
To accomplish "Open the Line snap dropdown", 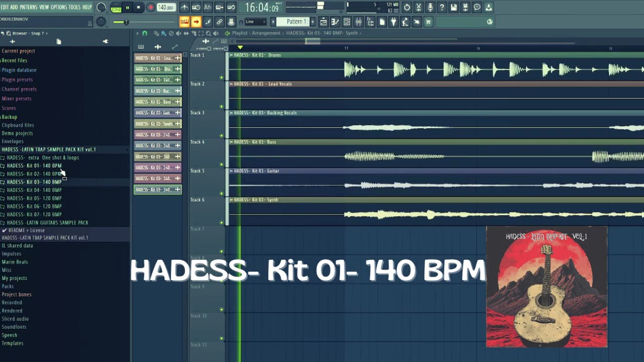I will click(255, 22).
